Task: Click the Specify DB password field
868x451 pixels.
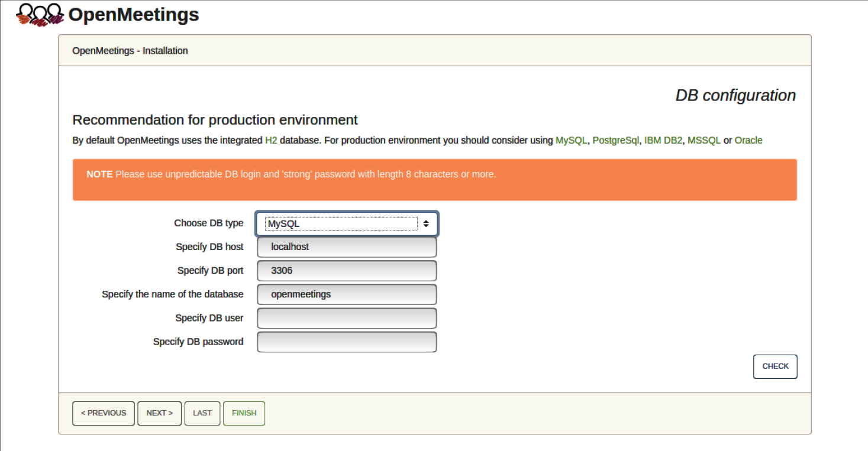Action: pos(347,342)
